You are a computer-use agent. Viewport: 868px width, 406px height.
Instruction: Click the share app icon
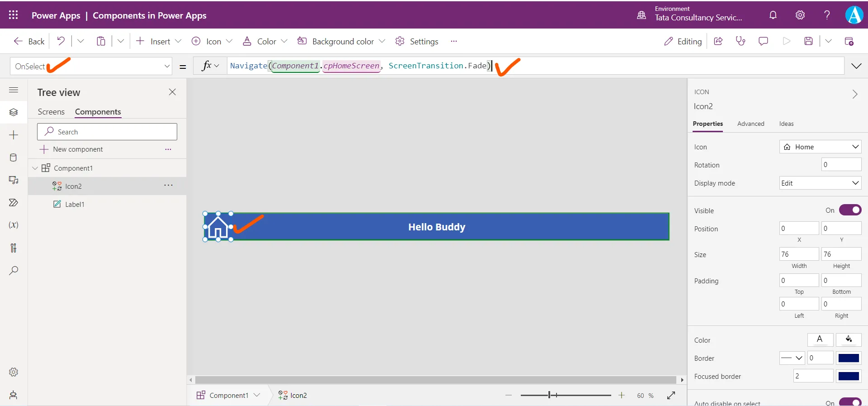point(718,41)
